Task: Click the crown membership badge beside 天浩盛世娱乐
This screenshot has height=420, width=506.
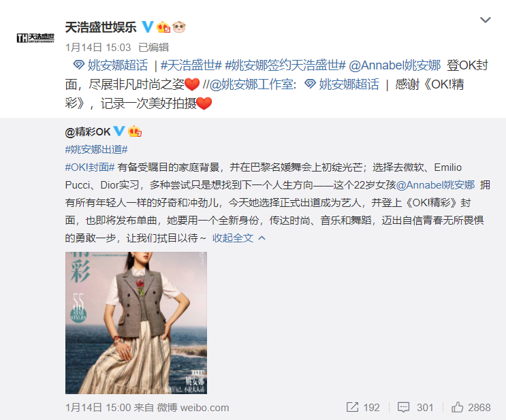Action: (x=163, y=27)
